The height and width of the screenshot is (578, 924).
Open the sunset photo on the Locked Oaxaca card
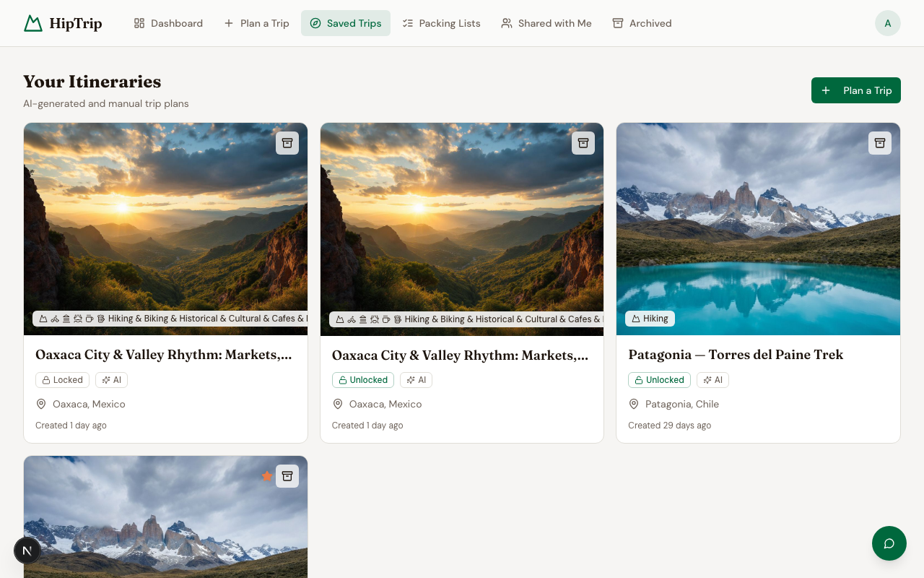[165, 229]
